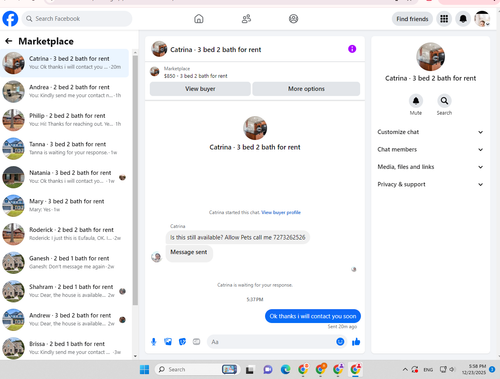Click the Search Facebook field
Image resolution: width=500 pixels, height=379 pixels.
77,19
